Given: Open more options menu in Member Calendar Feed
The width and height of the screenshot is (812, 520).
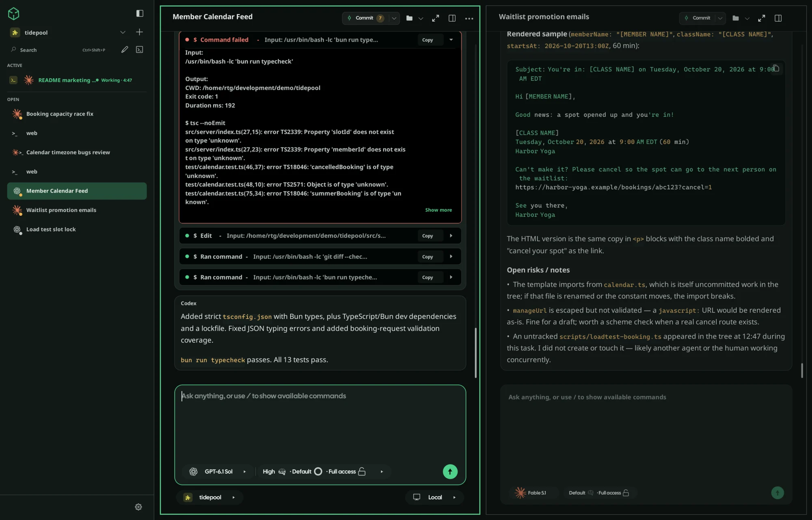Looking at the screenshot, I should pyautogui.click(x=469, y=18).
